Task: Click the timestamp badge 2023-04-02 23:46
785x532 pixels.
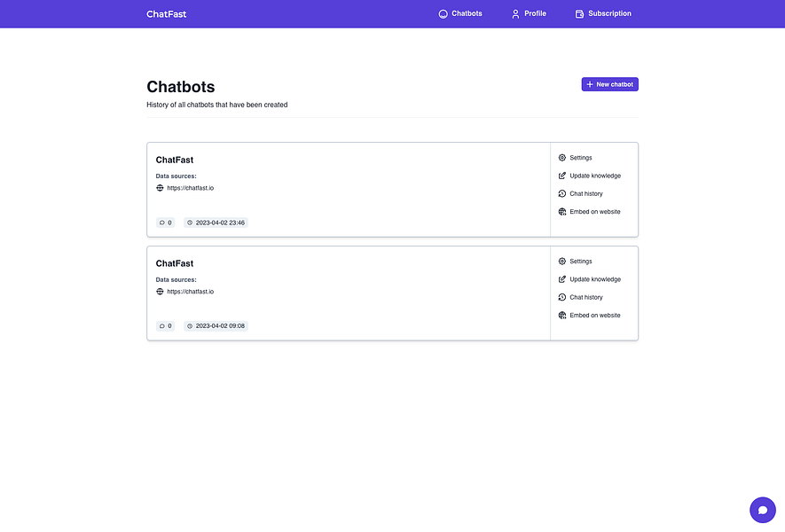Action: point(216,222)
